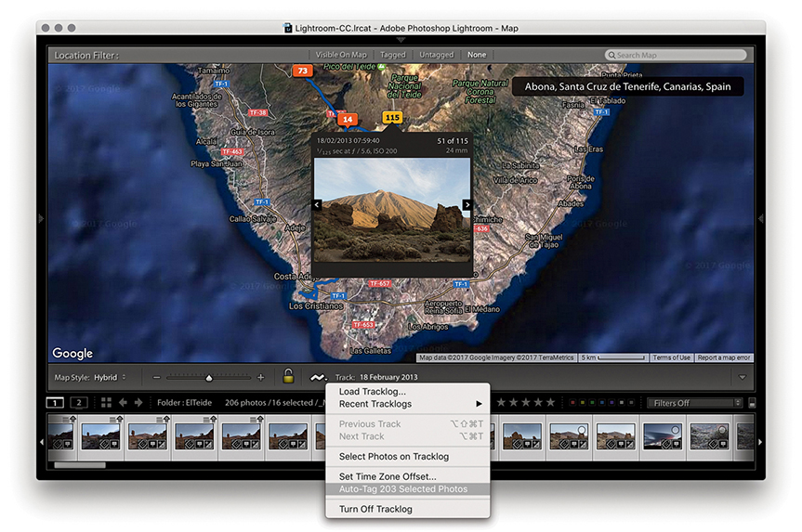
Task: Select the Untagged location filter
Action: (x=437, y=55)
